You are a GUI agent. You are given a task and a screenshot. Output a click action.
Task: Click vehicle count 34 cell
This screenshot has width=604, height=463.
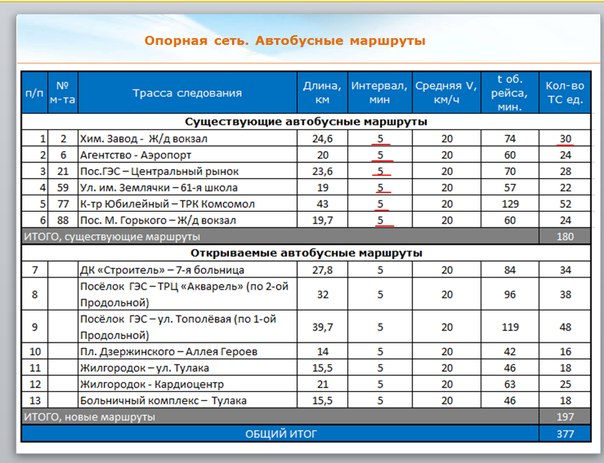coord(565,270)
